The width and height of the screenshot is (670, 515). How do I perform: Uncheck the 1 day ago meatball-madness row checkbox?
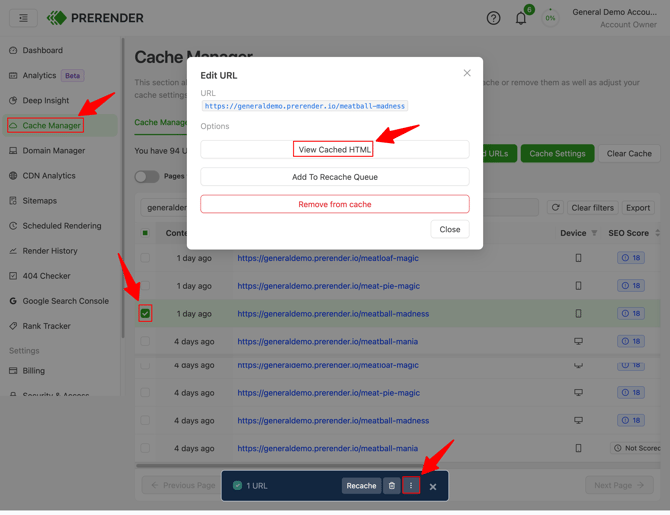pyautogui.click(x=145, y=314)
